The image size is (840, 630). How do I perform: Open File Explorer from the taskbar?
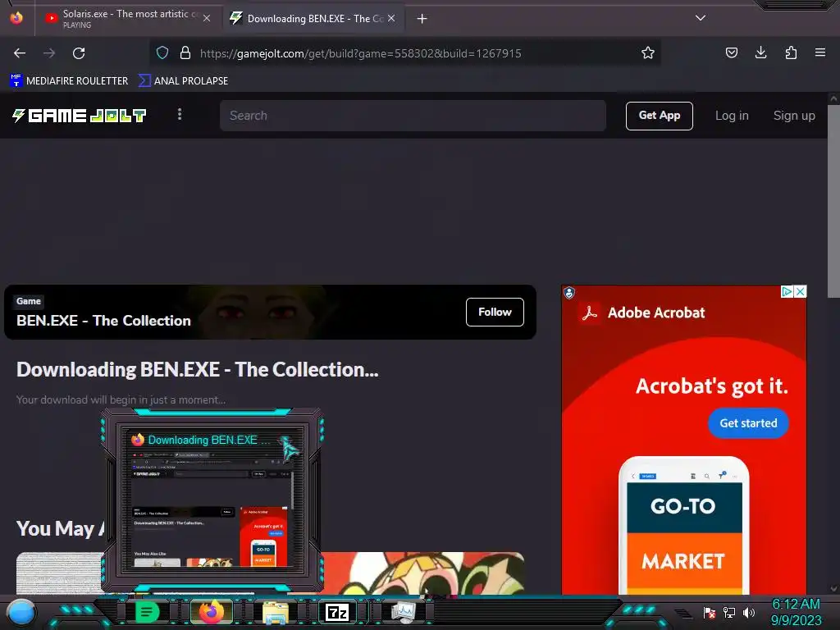click(x=276, y=612)
